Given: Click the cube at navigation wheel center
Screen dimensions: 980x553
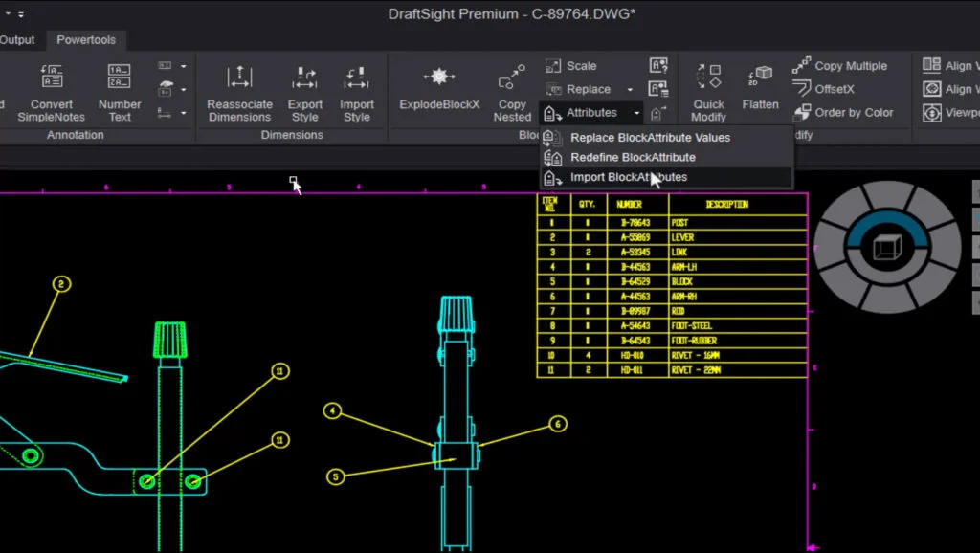Looking at the screenshot, I should coord(887,248).
